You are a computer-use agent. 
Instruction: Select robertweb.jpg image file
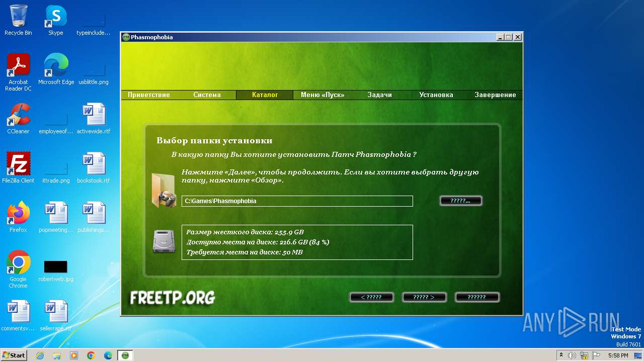pos(56,270)
